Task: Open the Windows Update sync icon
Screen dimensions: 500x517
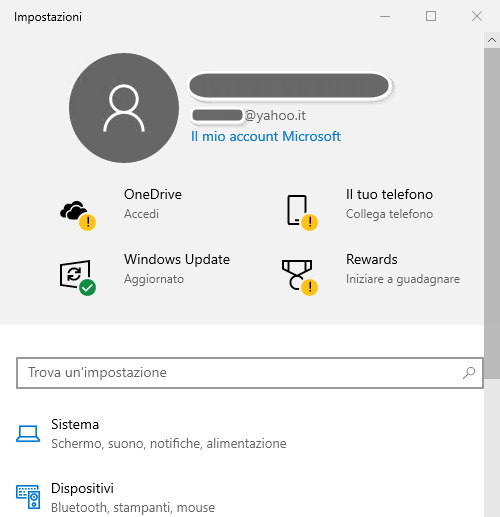Action: tap(77, 278)
